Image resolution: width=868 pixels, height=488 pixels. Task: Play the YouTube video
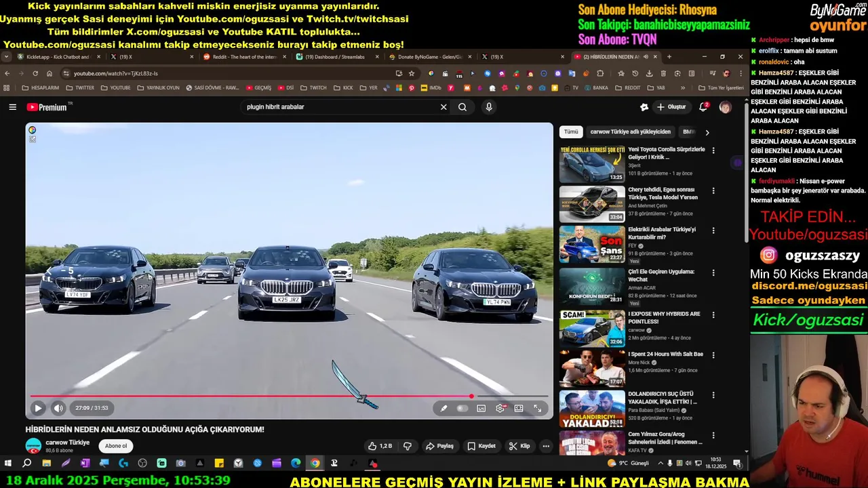click(38, 408)
